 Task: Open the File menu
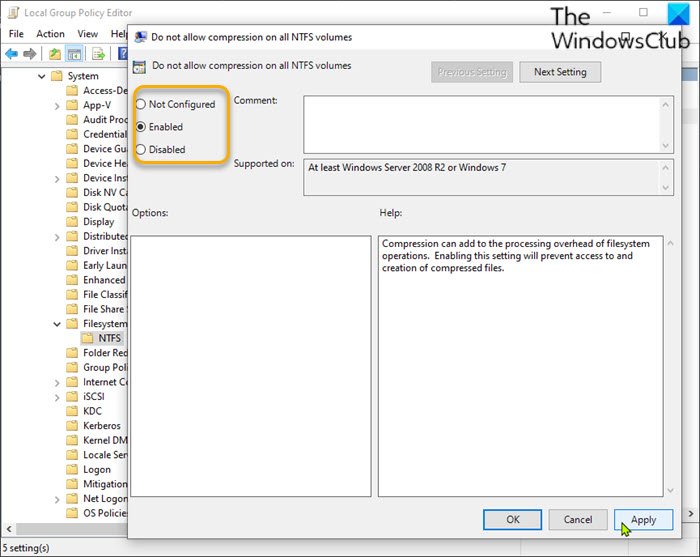click(x=16, y=34)
